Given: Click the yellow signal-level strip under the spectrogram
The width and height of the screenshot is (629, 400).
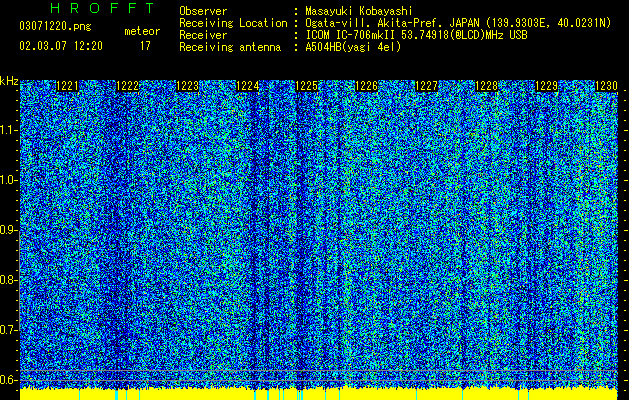Looking at the screenshot, I should click(319, 394).
